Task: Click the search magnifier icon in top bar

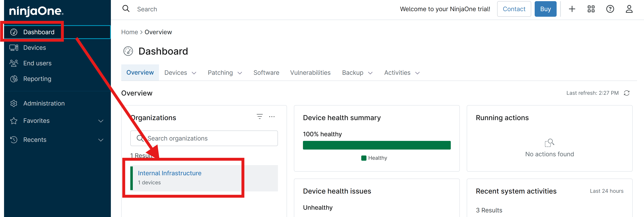Action: [126, 9]
